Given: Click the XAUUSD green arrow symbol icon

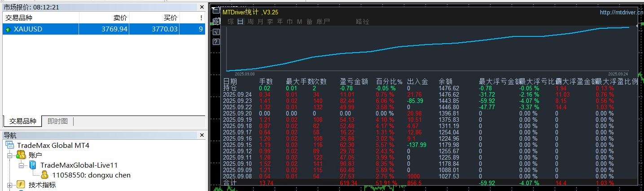Looking at the screenshot, I should click(8, 29).
